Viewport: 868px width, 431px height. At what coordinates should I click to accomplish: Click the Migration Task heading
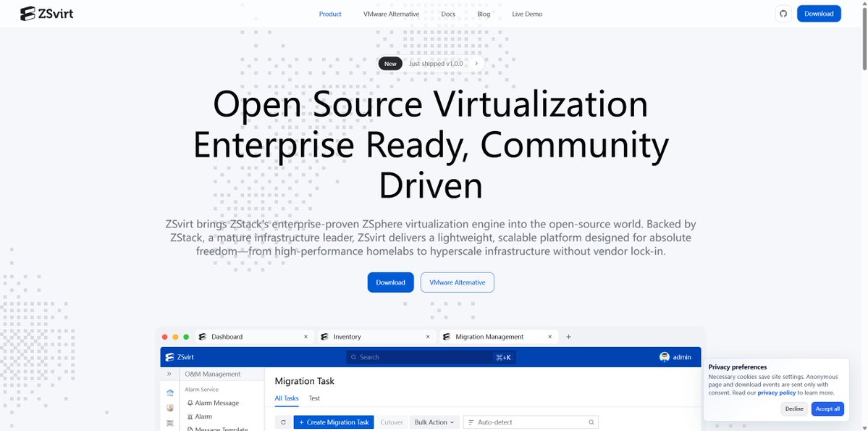click(305, 381)
